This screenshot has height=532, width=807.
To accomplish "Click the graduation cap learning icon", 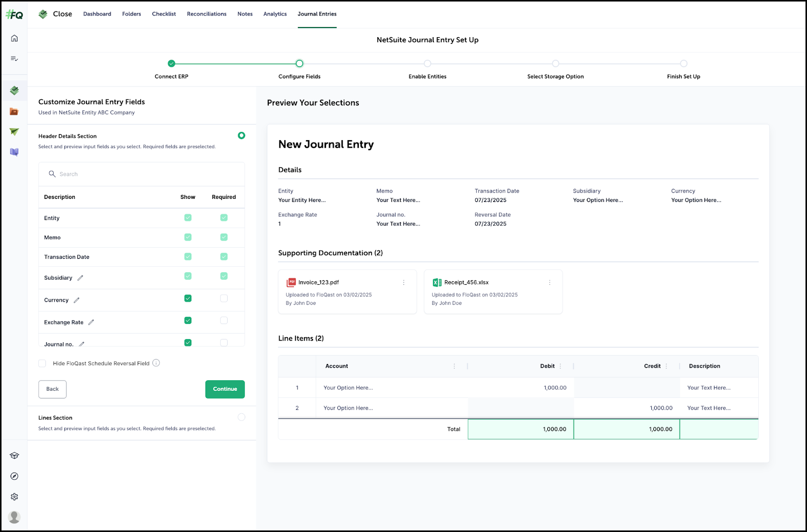I will coord(15,456).
